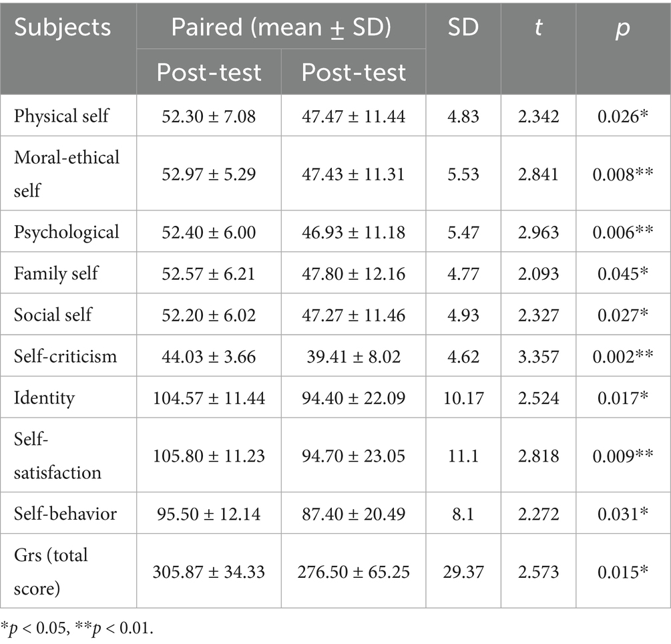Click the Subjects column header
The image size is (671, 644).
(x=63, y=27)
